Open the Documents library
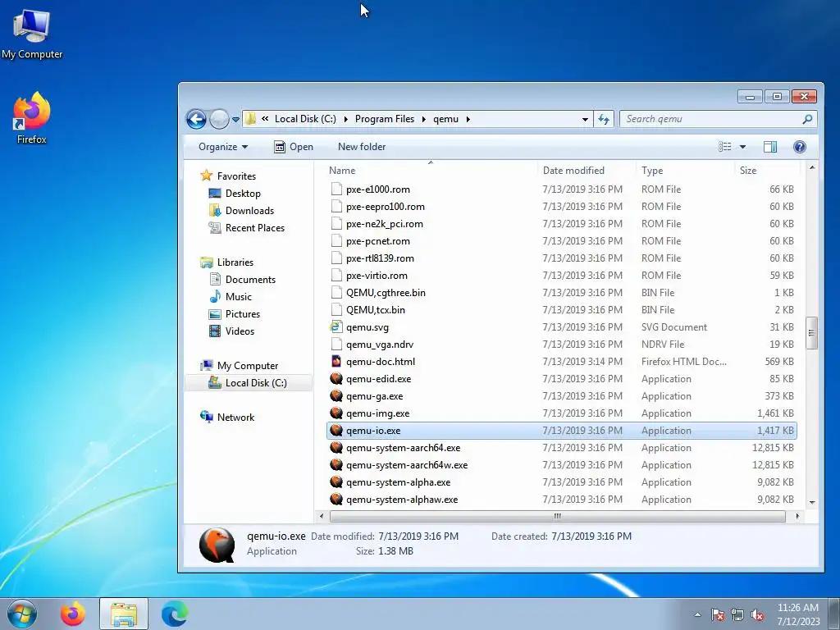This screenshot has height=630, width=840. coord(250,279)
